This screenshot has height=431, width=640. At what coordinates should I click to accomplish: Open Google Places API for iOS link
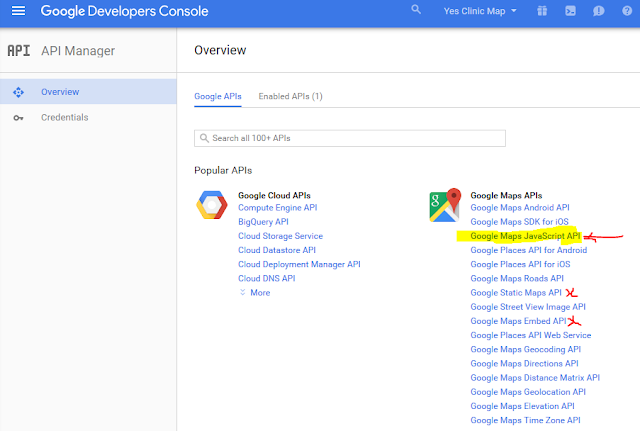pyautogui.click(x=520, y=264)
